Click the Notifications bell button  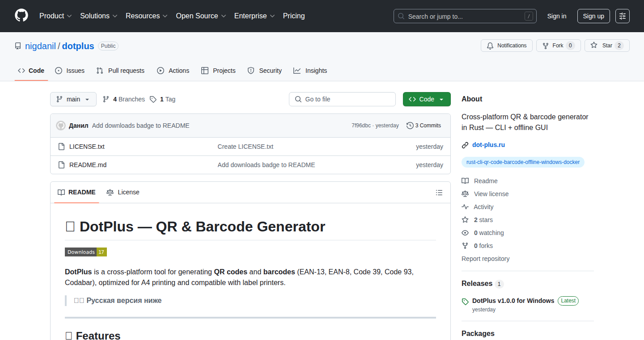tap(507, 46)
